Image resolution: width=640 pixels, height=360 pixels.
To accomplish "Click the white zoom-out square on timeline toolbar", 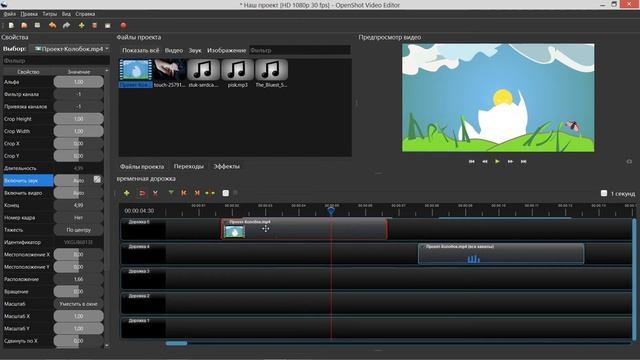I will tap(225, 193).
